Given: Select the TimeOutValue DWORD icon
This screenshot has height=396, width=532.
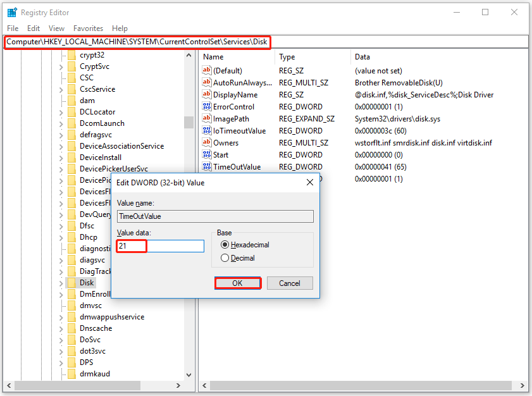Looking at the screenshot, I should click(207, 166).
